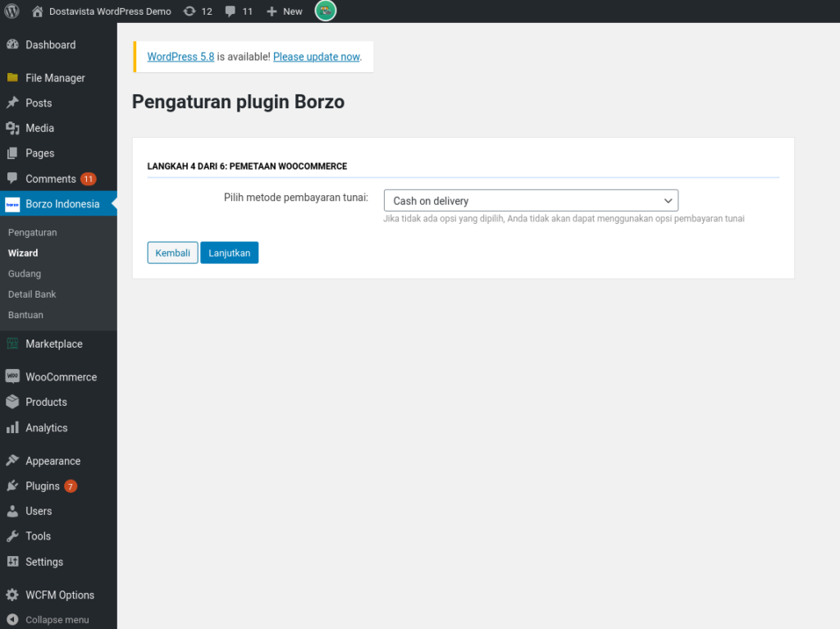Screen dimensions: 840x629
Task: Click Comments speech bubble sidebar icon
Action: 12,178
